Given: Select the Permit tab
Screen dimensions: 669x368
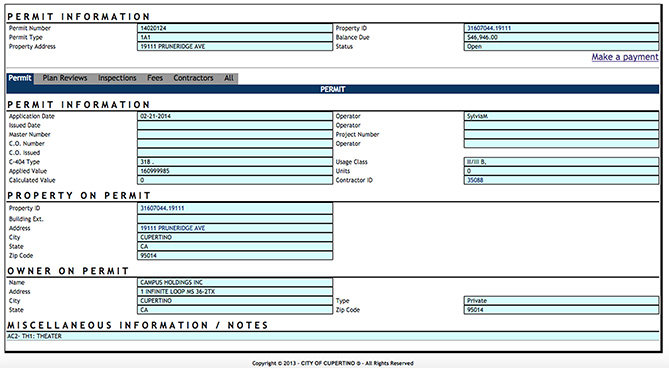Looking at the screenshot, I should click(20, 78).
